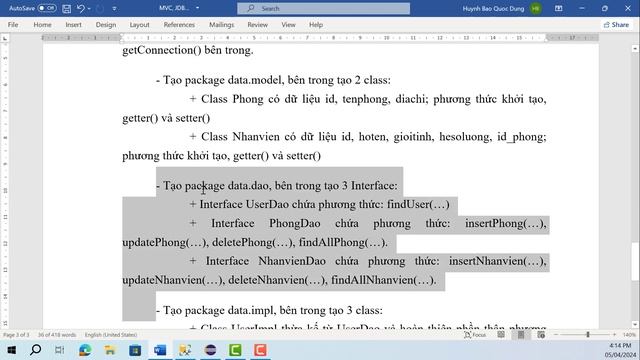
Task: Open the Insert tab
Action: pyautogui.click(x=73, y=24)
